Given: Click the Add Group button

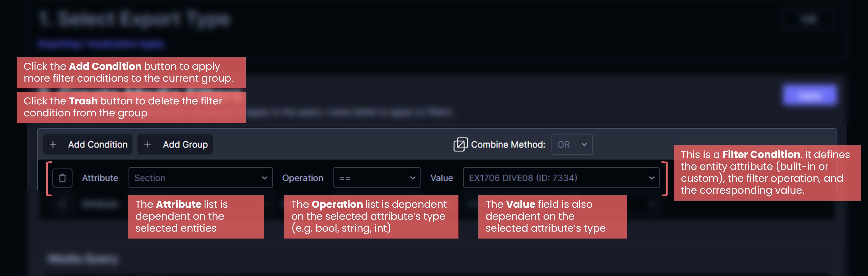Looking at the screenshot, I should (x=175, y=144).
